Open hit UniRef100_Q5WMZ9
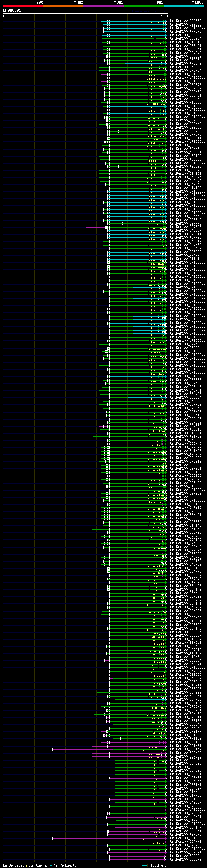The image size is (207, 868). pyautogui.click(x=186, y=120)
